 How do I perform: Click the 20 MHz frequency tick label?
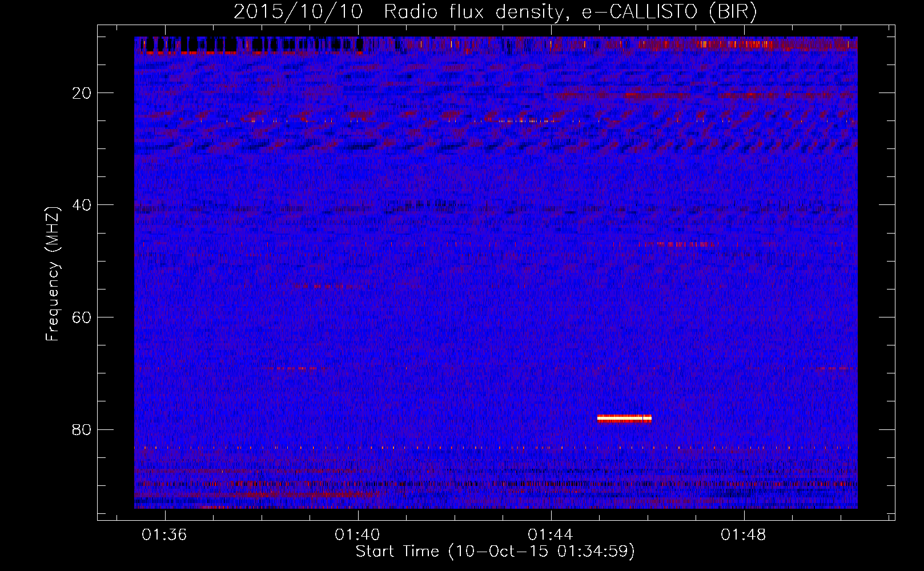(82, 93)
